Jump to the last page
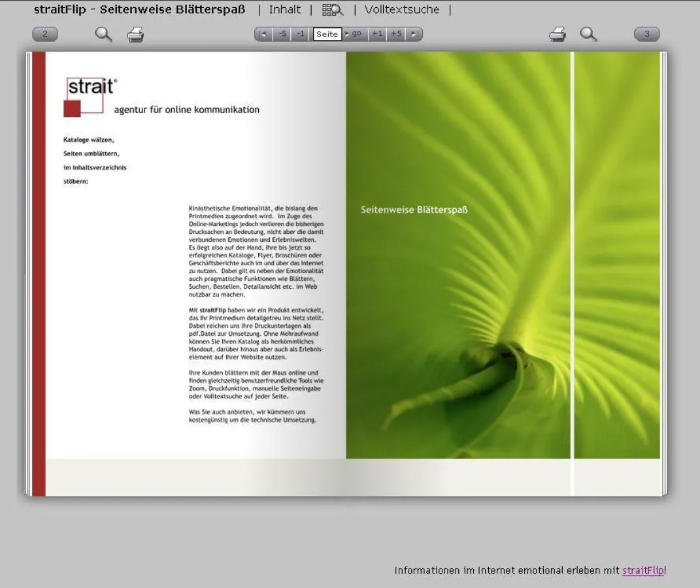The image size is (700, 588). coord(414,34)
